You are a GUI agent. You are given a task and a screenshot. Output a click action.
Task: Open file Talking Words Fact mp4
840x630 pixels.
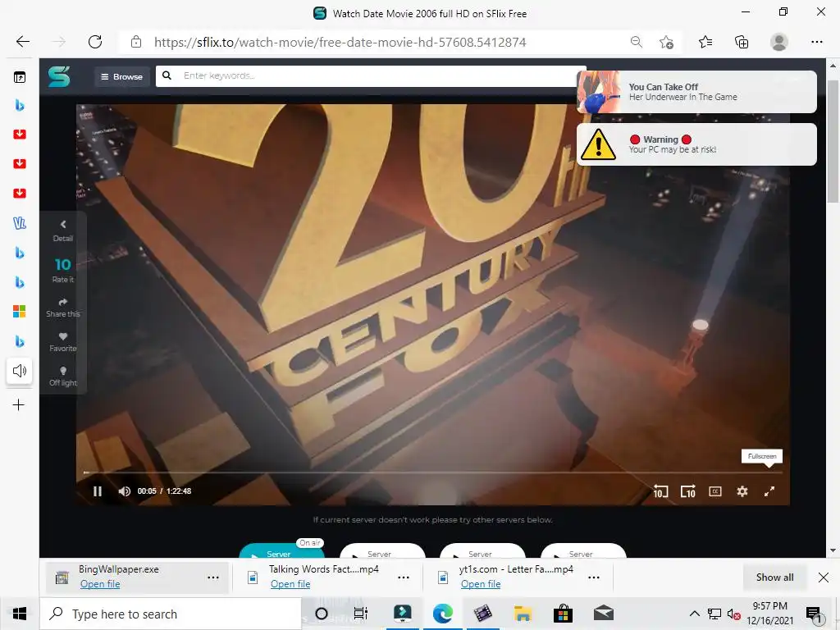pyautogui.click(x=290, y=584)
